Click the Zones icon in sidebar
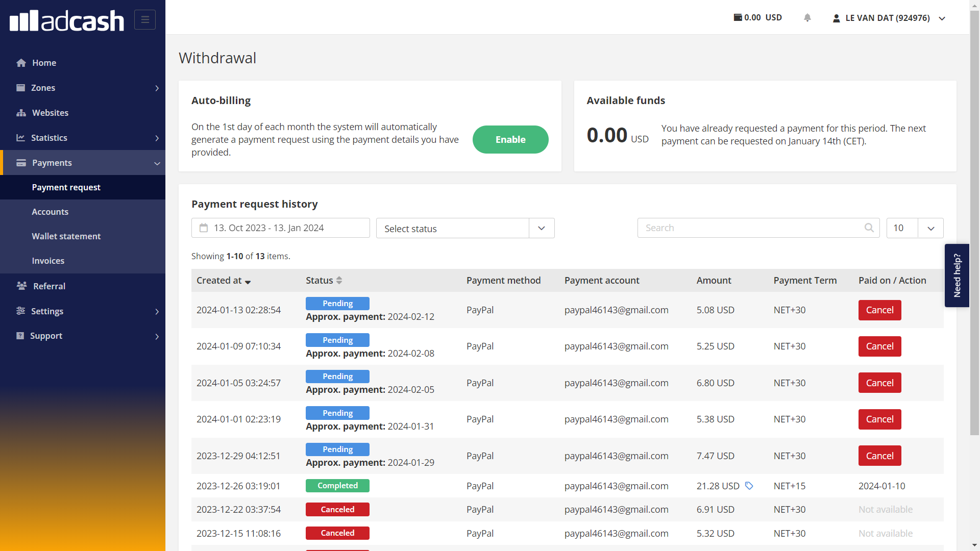Image resolution: width=980 pixels, height=551 pixels. pyautogui.click(x=20, y=88)
